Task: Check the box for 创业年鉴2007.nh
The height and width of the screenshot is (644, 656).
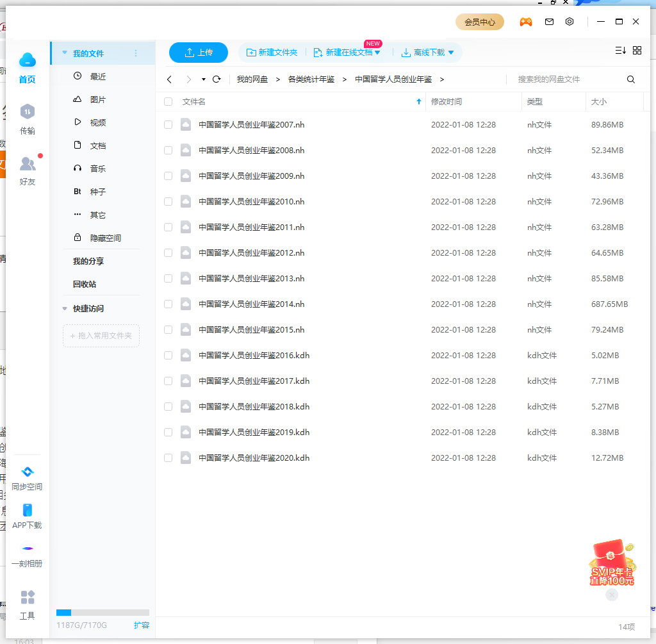Action: point(168,125)
